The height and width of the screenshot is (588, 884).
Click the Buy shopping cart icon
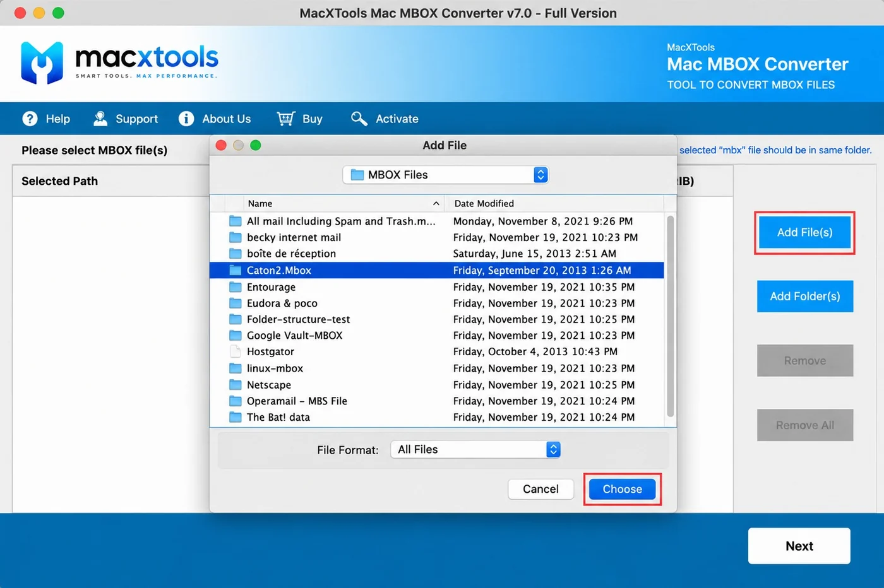286,119
